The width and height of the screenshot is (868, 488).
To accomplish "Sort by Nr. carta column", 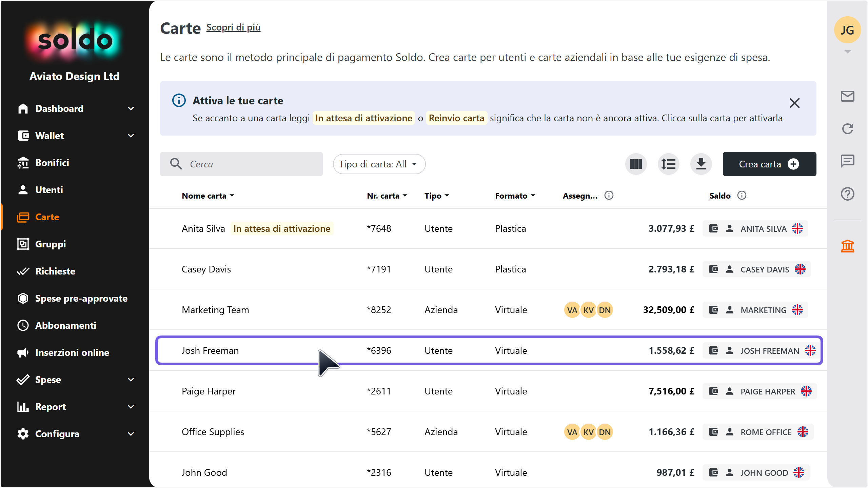I will tap(387, 196).
